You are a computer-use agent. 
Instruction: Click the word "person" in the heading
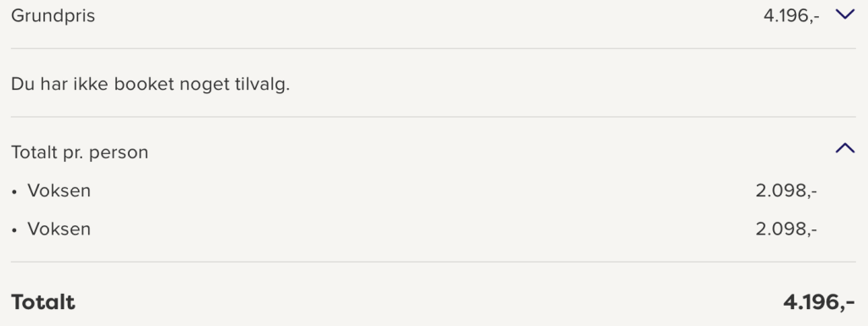point(119,153)
